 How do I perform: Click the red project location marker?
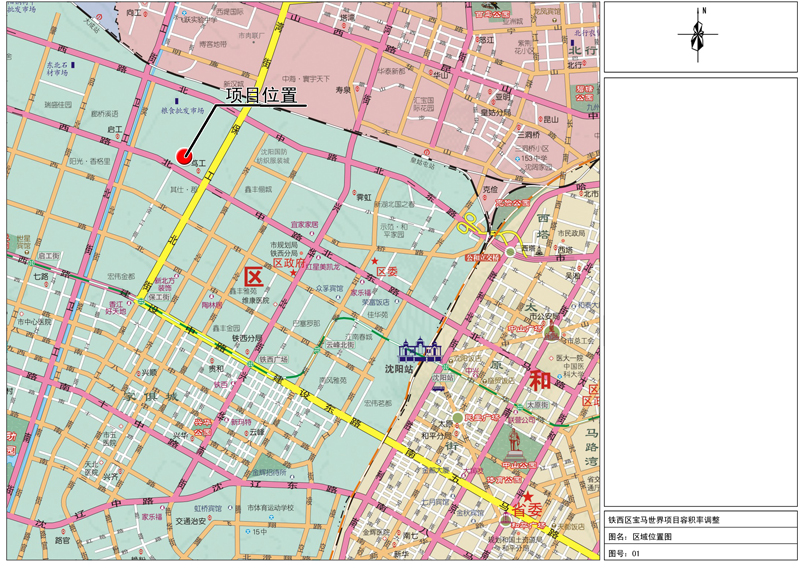pyautogui.click(x=184, y=155)
